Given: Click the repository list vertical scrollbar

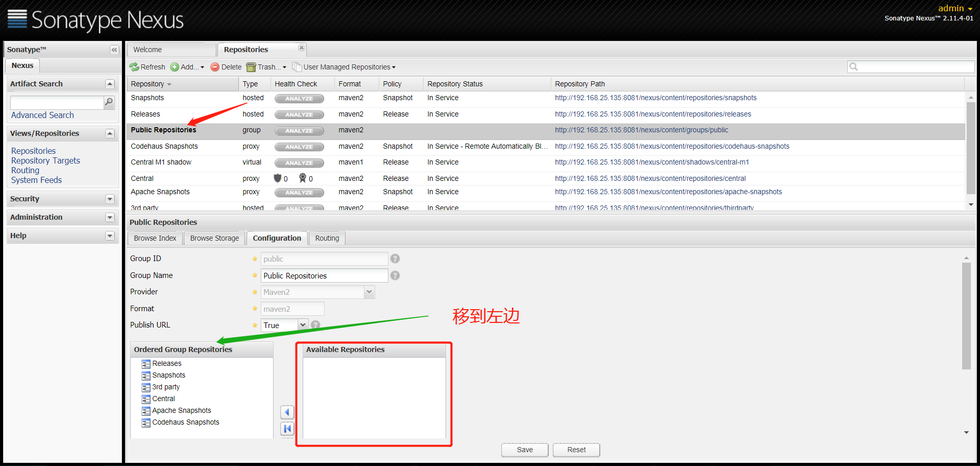Looking at the screenshot, I should tap(971, 148).
